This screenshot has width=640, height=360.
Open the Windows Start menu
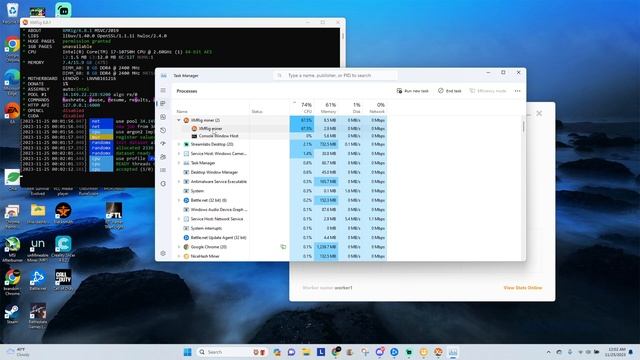click(187, 352)
